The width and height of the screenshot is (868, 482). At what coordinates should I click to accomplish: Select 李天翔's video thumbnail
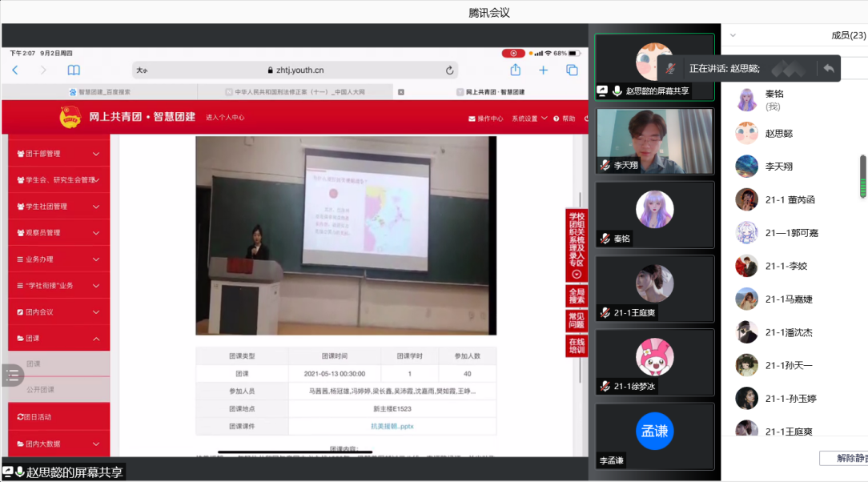tap(654, 141)
